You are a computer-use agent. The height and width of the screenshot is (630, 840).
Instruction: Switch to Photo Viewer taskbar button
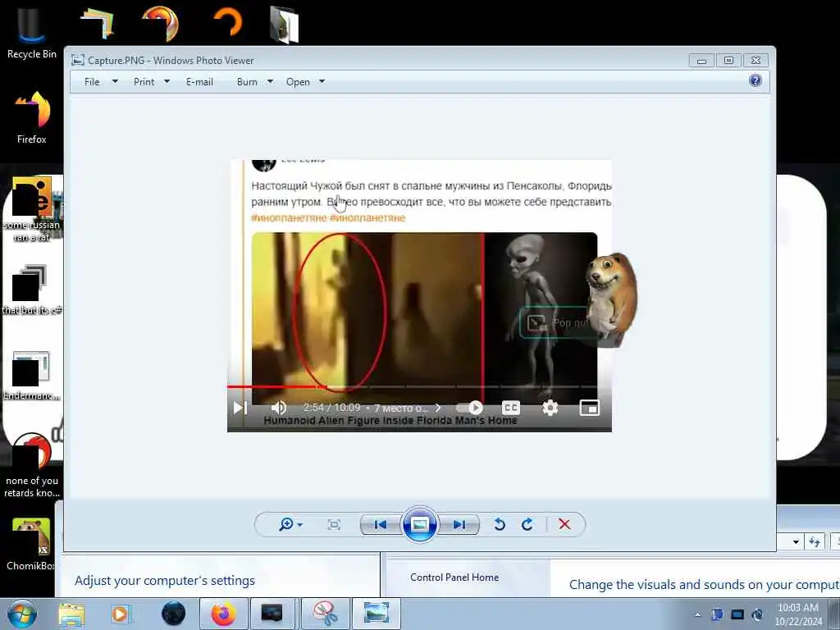(376, 614)
